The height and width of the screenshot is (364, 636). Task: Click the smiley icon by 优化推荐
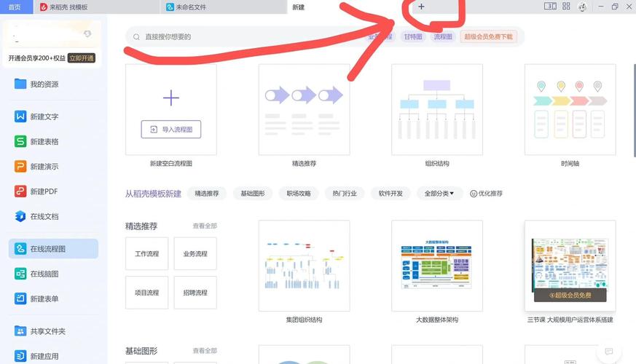tap(474, 194)
